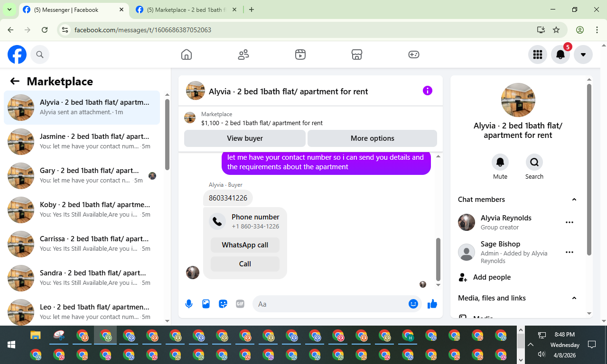Click the WhatsApp call button
This screenshot has width=607, height=364.
(245, 245)
